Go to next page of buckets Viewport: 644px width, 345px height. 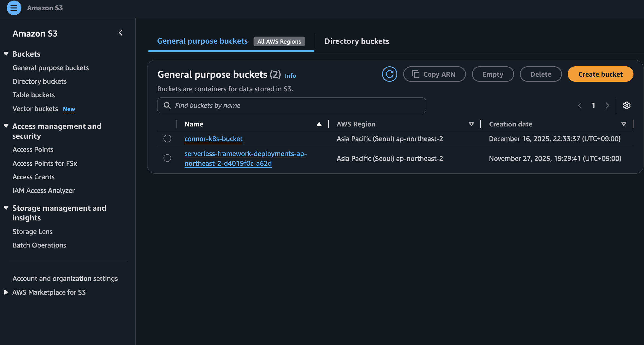pos(607,105)
